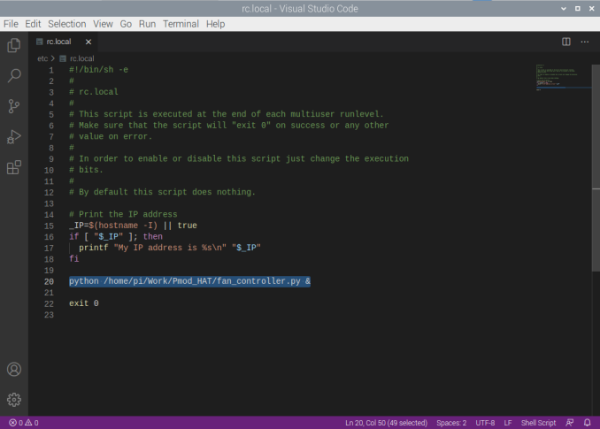Image resolution: width=600 pixels, height=429 pixels.
Task: Close the rc.local editor tab
Action: coord(88,42)
